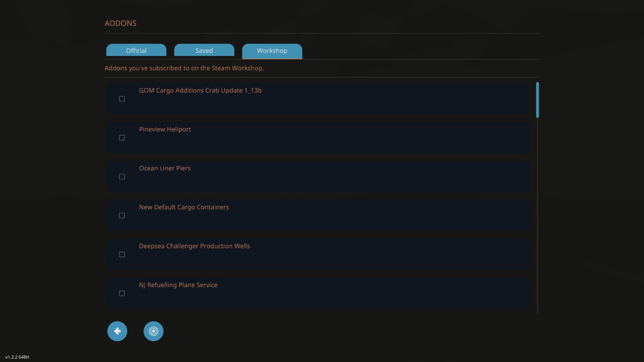Select the Pineview Heliport addon name
This screenshot has width=644, height=362.
pos(165,129)
